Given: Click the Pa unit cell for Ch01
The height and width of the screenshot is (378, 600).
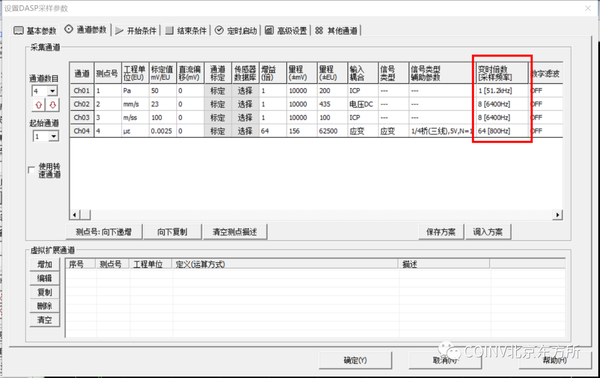Looking at the screenshot, I should [x=135, y=91].
